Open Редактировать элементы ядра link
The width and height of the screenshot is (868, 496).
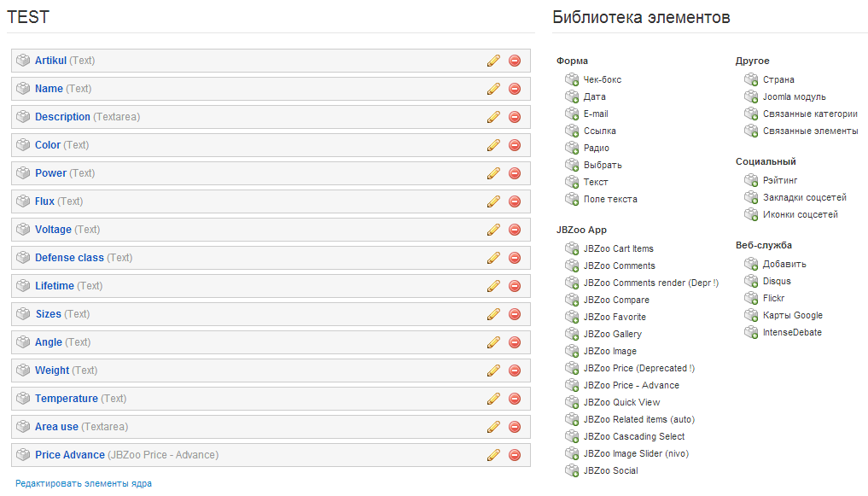coord(84,483)
